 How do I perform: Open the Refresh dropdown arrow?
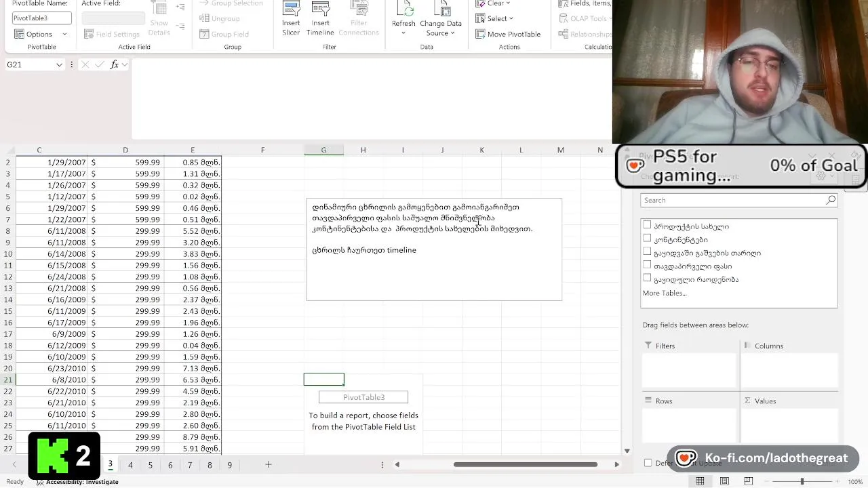click(403, 33)
